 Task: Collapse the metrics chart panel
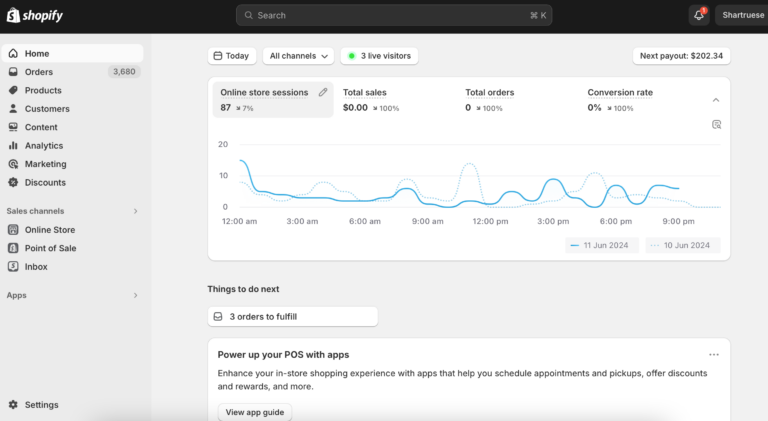point(716,100)
